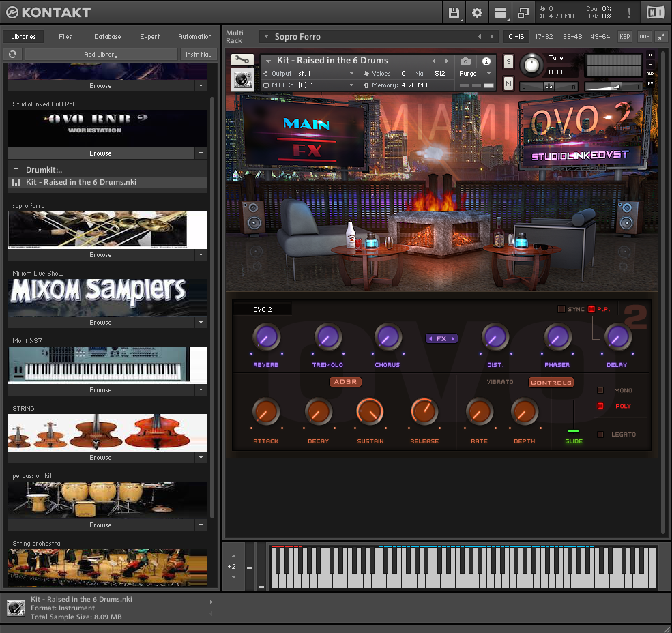Screen dimensions: 672x633
Task: Open the MIDI Ch dropdown
Action: [310, 85]
